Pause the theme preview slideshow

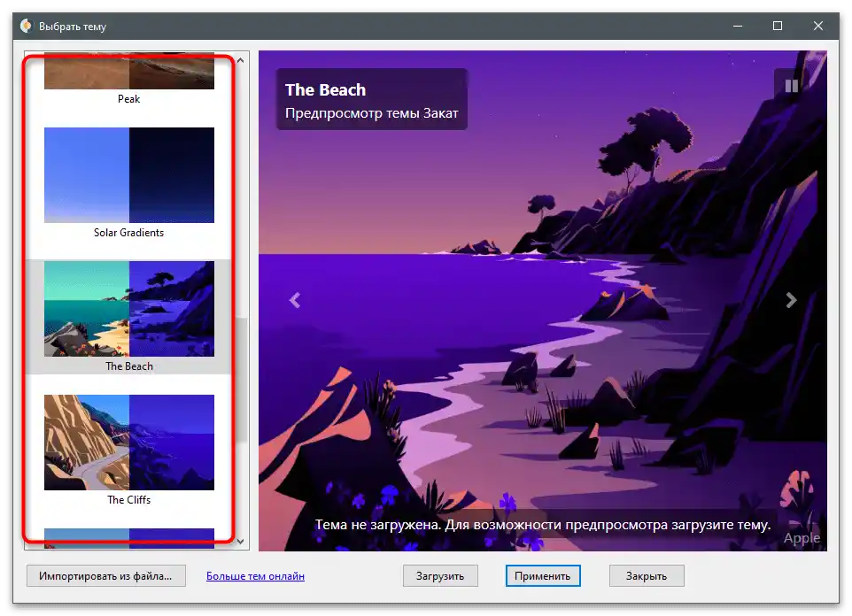point(791,86)
